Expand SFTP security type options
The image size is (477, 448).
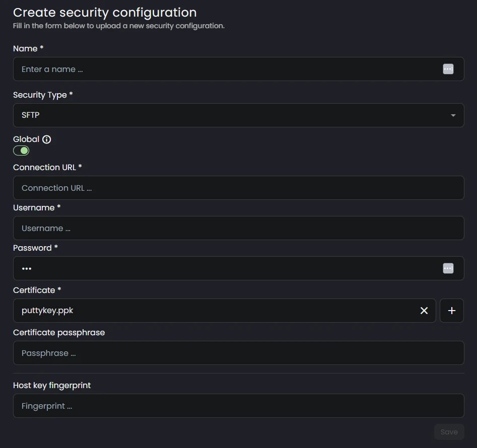point(238,115)
